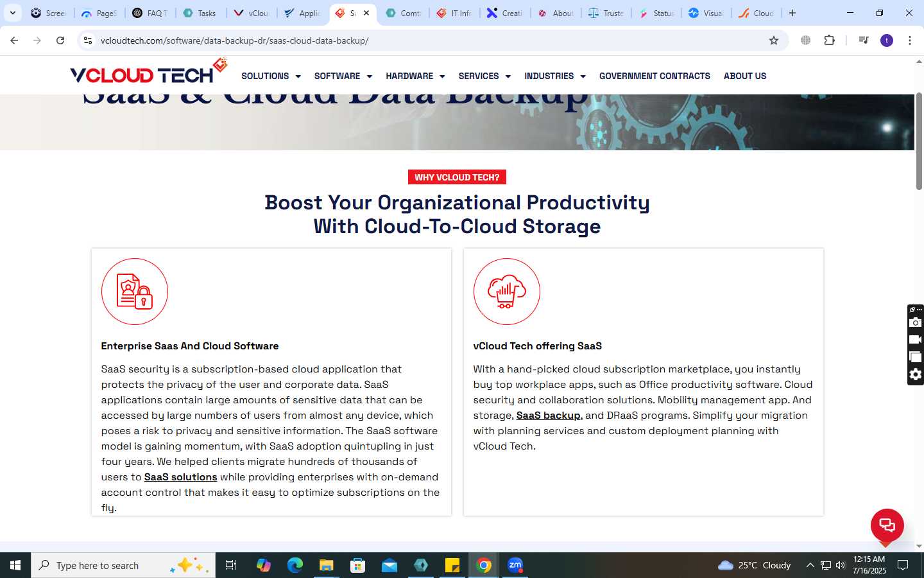
Task: Open the Chrome extensions puzzle icon
Action: 830,40
